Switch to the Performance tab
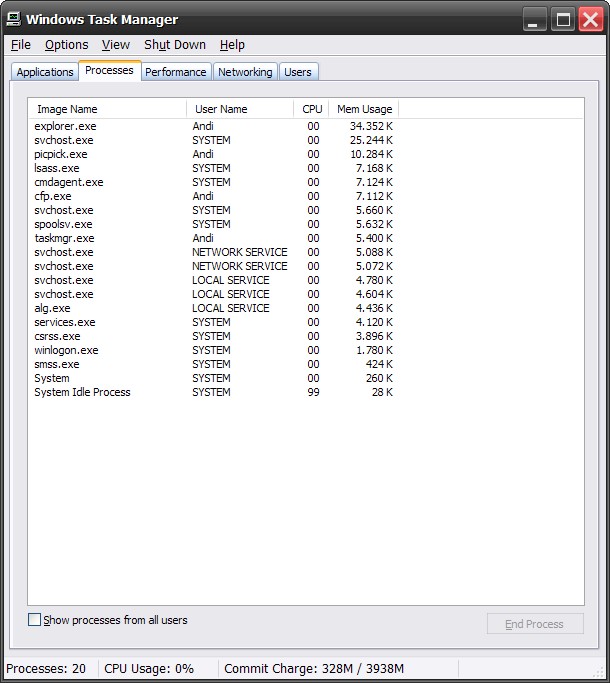This screenshot has height=683, width=610. point(176,72)
